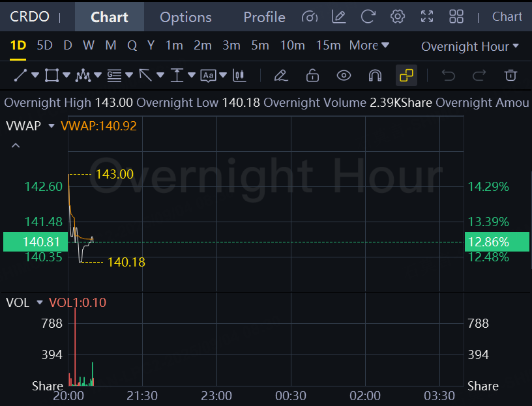Open the VWAP indicator dropdown arrow

point(52,126)
